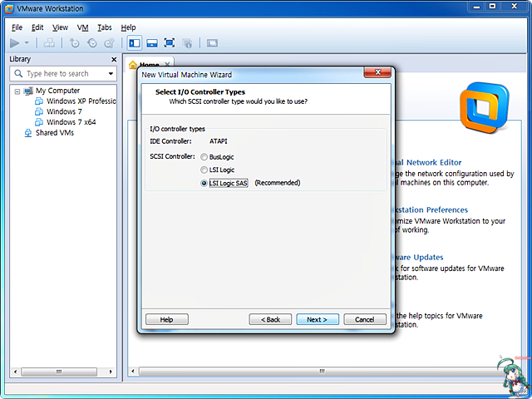Select the LSI Logic SAS radio button
This screenshot has width=532, height=399.
coord(204,183)
